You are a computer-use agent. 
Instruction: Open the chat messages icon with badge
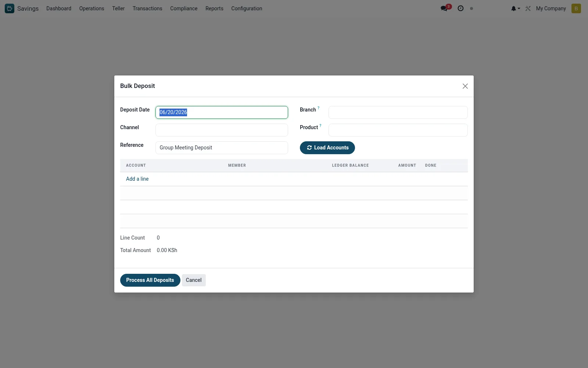(445, 8)
